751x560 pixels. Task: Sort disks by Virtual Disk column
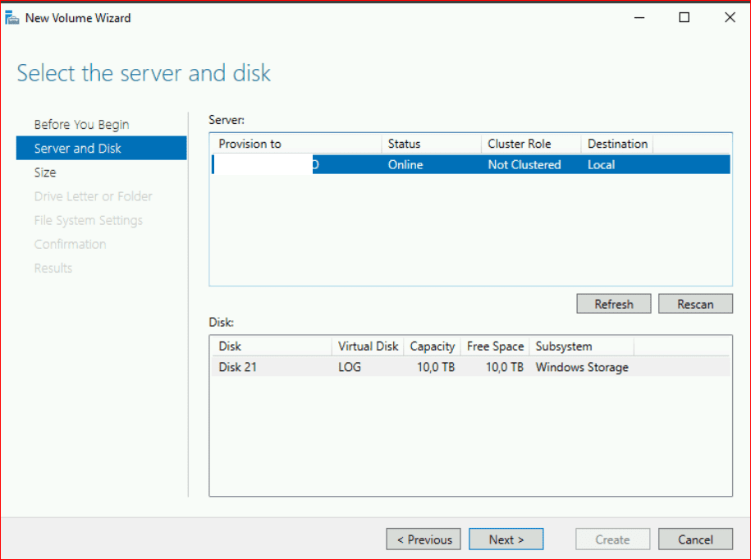[368, 347]
